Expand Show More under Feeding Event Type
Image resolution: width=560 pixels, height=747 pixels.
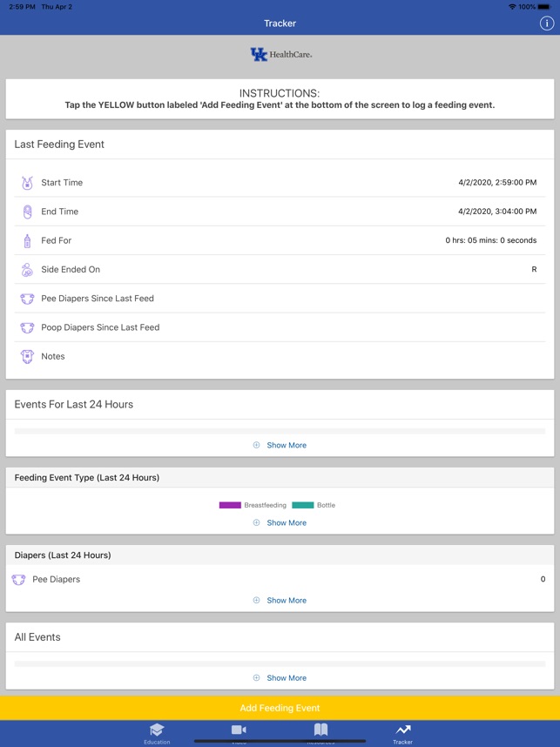coord(280,522)
